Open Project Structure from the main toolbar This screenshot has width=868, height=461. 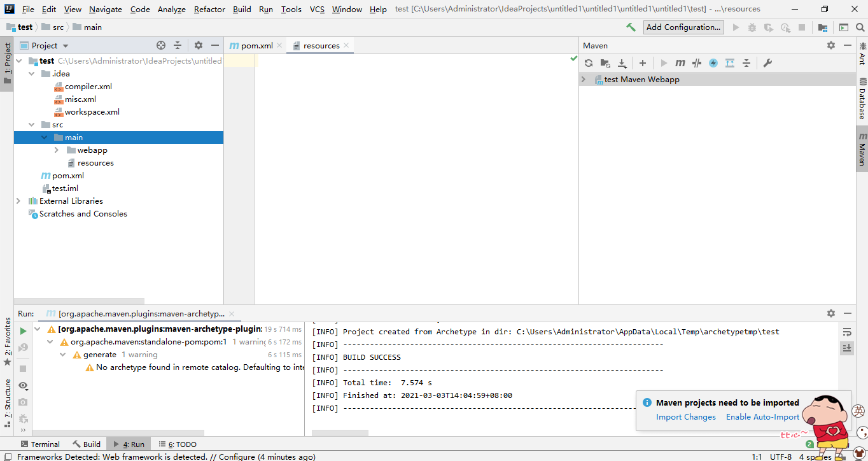tap(823, 27)
